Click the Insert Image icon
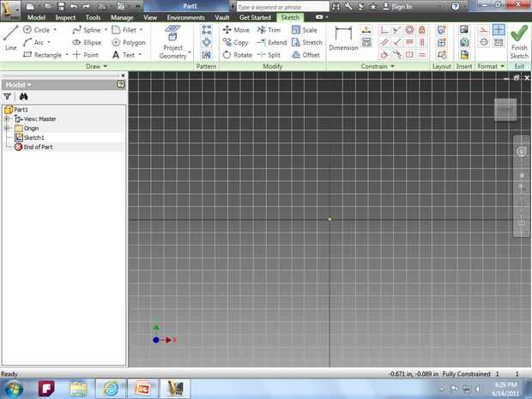This screenshot has height=399, width=532. pyautogui.click(x=464, y=29)
